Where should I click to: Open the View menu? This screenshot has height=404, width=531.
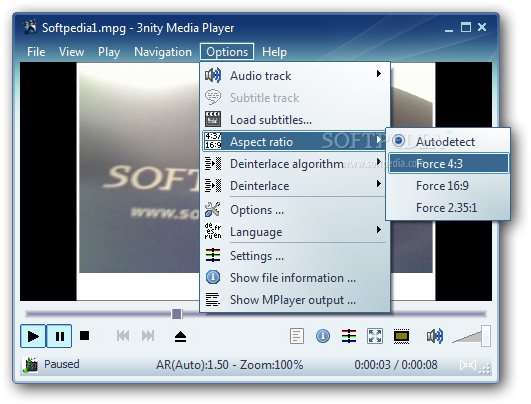[x=71, y=52]
